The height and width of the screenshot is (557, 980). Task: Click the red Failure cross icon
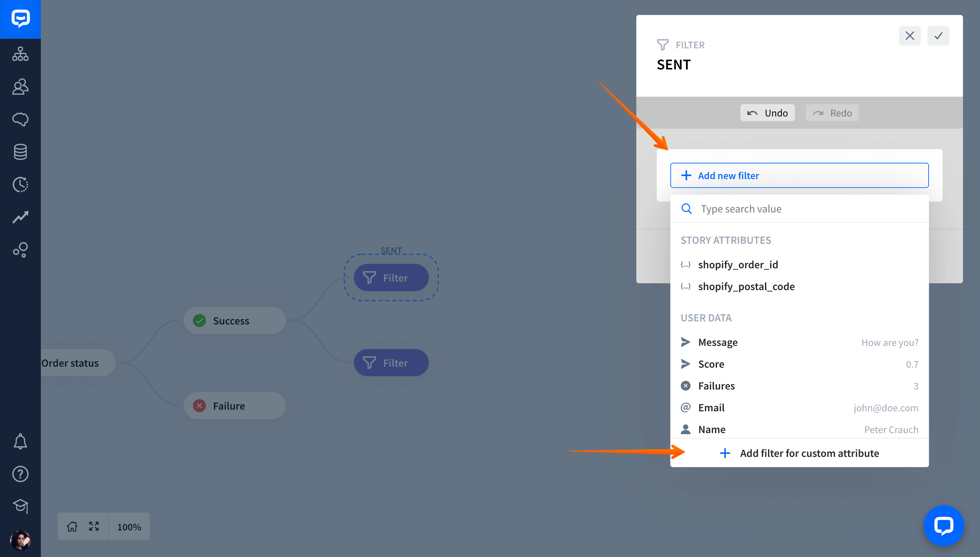click(x=199, y=405)
